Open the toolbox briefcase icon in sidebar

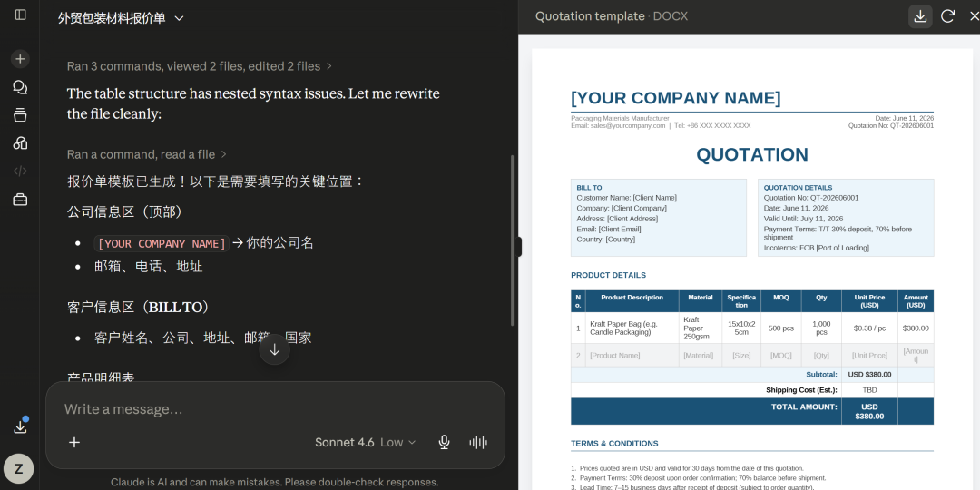pyautogui.click(x=20, y=200)
